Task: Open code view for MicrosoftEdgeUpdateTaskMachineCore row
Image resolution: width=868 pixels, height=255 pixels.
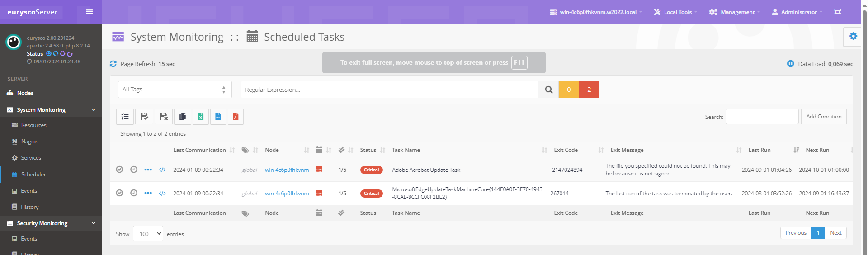Action: pos(162,193)
